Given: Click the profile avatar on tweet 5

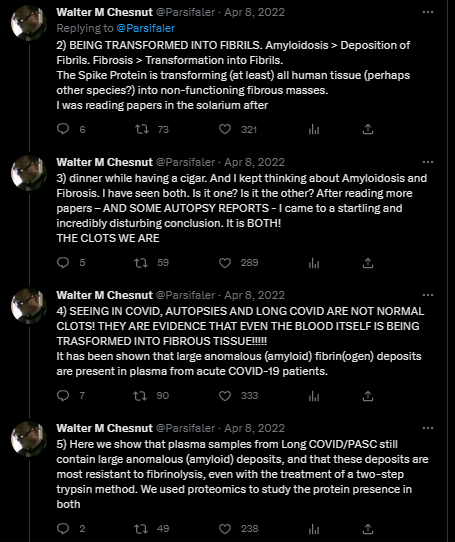Looking at the screenshot, I should click(29, 439).
